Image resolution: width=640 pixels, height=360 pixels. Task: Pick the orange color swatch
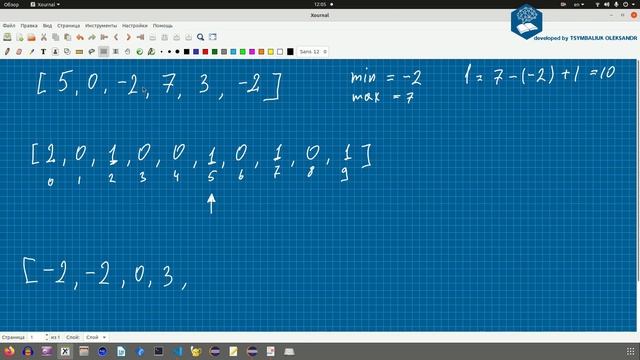click(261, 52)
